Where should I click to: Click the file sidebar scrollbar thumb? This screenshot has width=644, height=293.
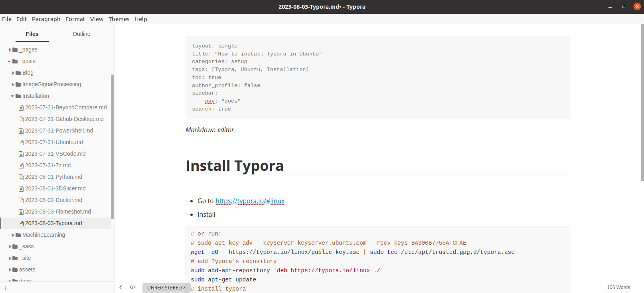tap(113, 146)
